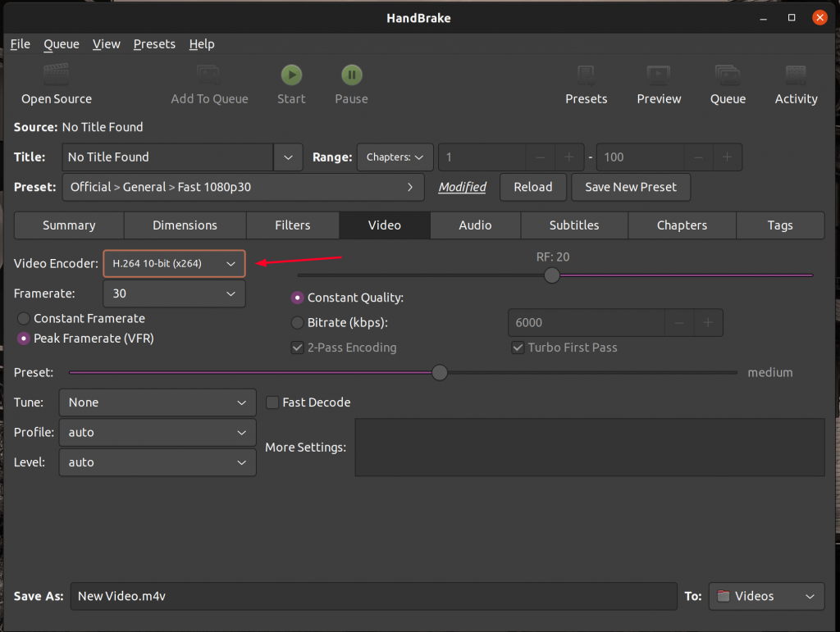Open the Video Encoder dropdown

[174, 263]
